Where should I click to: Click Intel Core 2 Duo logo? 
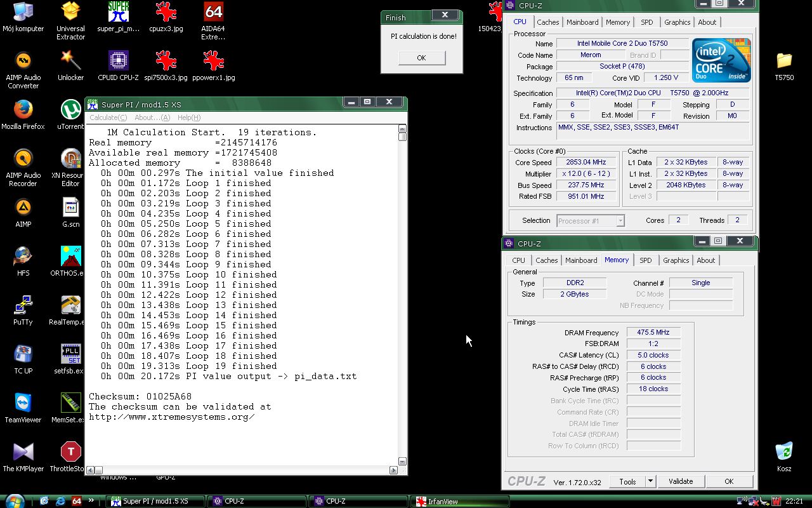721,60
